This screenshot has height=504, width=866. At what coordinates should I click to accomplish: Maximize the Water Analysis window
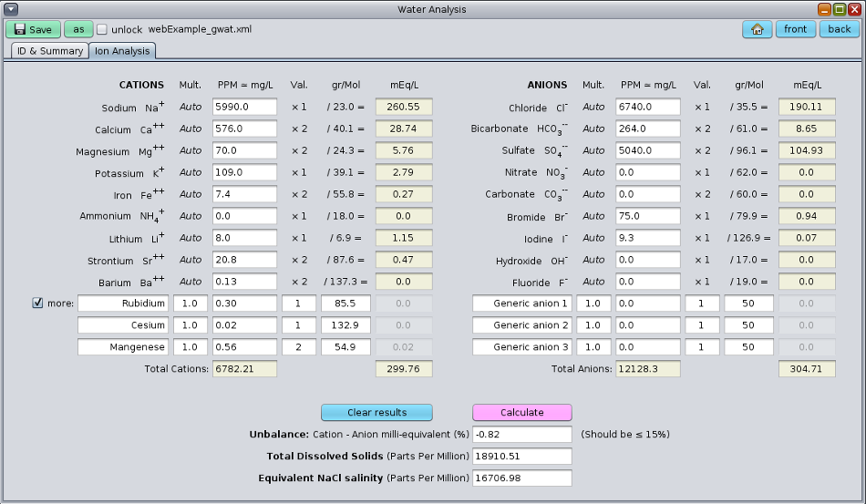pos(840,9)
